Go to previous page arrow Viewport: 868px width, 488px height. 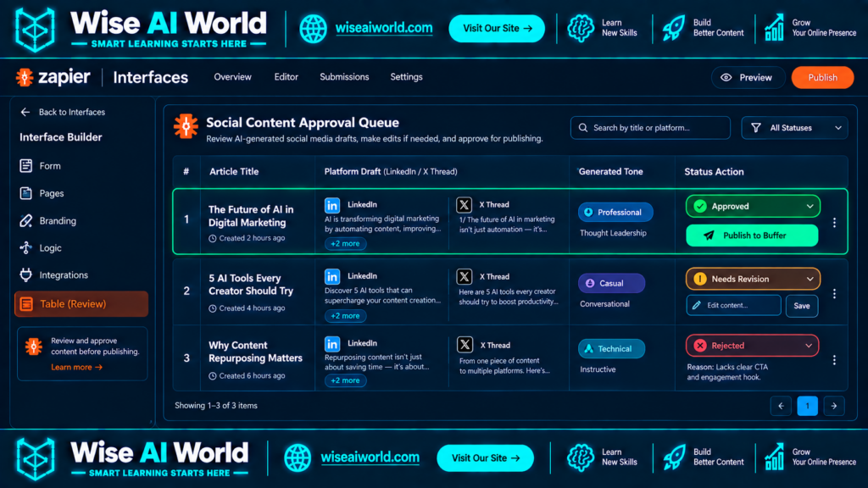(x=781, y=406)
